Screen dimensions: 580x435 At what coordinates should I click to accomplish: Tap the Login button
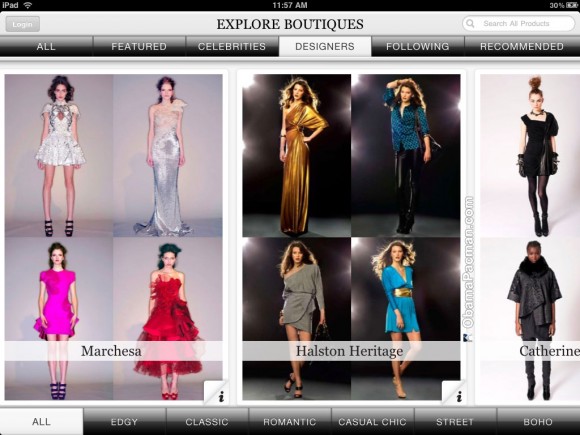pos(23,24)
